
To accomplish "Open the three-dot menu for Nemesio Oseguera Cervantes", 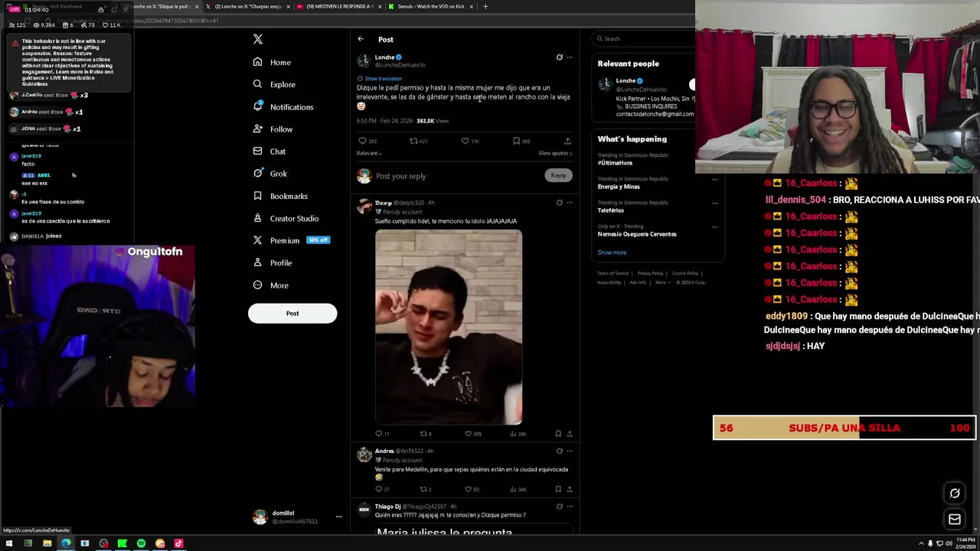I will [x=715, y=227].
